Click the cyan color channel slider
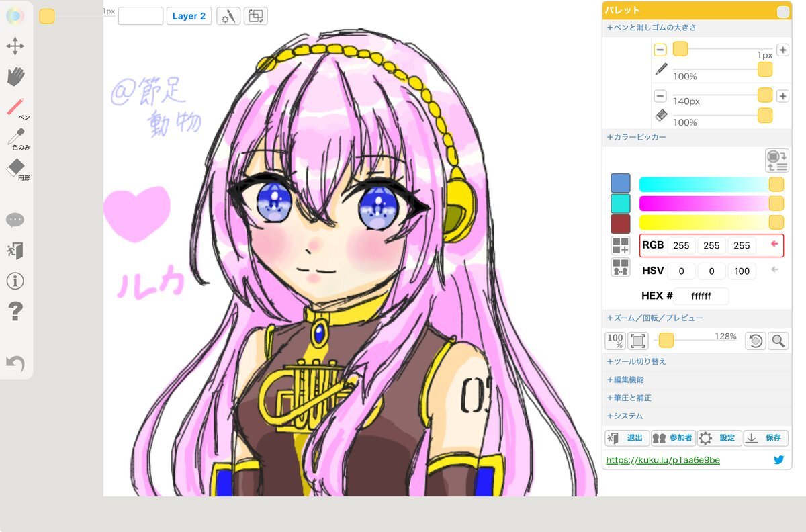This screenshot has width=806, height=532. click(711, 185)
